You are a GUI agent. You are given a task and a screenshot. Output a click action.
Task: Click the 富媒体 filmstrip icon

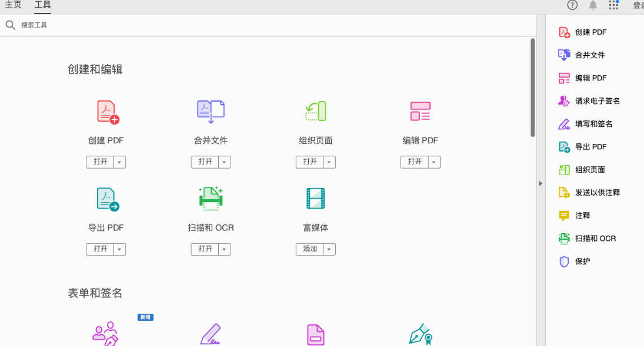[316, 199]
